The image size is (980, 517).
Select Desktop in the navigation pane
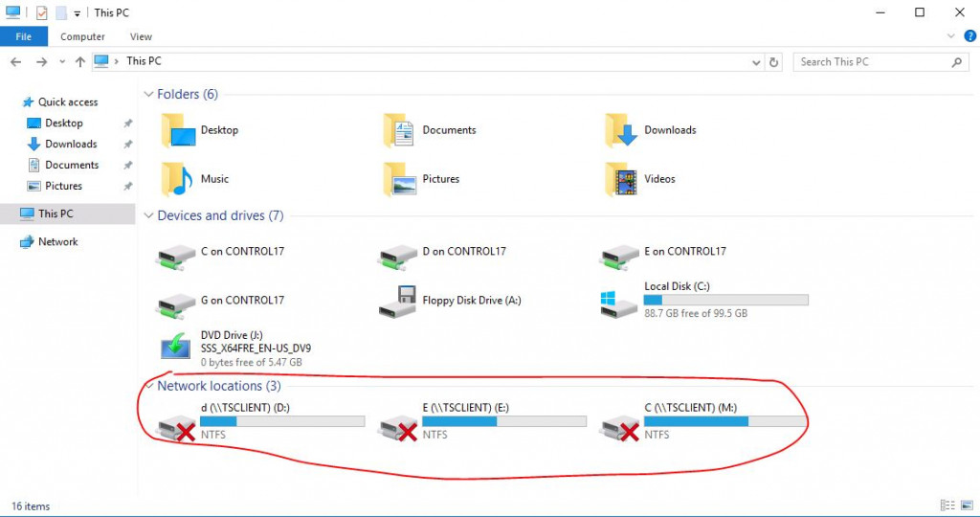pyautogui.click(x=64, y=124)
